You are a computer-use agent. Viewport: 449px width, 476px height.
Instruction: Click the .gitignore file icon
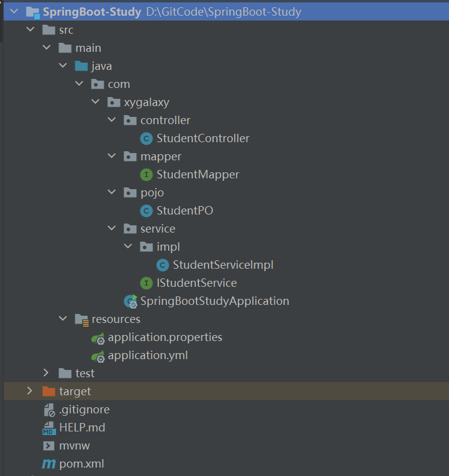click(49, 410)
